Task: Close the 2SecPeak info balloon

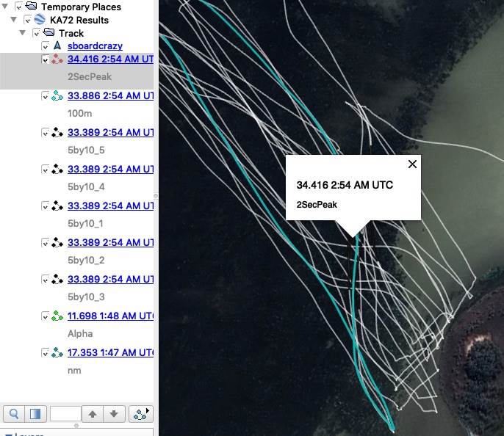Action: tap(412, 164)
